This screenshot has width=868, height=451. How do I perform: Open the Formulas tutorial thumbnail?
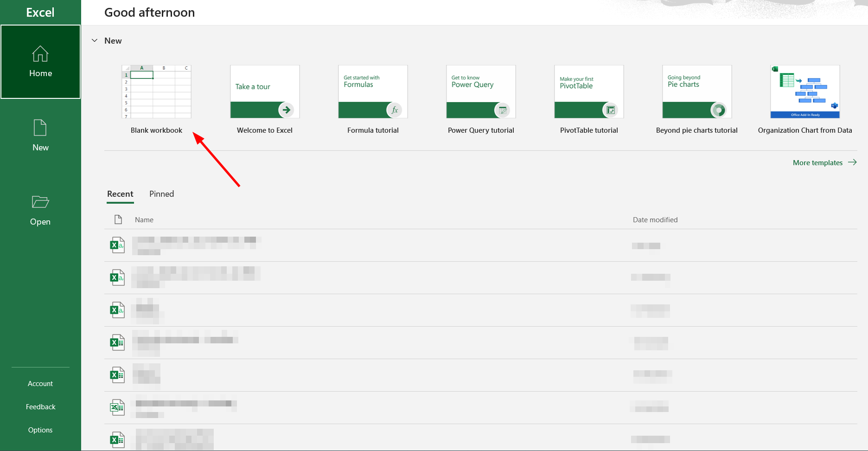373,91
